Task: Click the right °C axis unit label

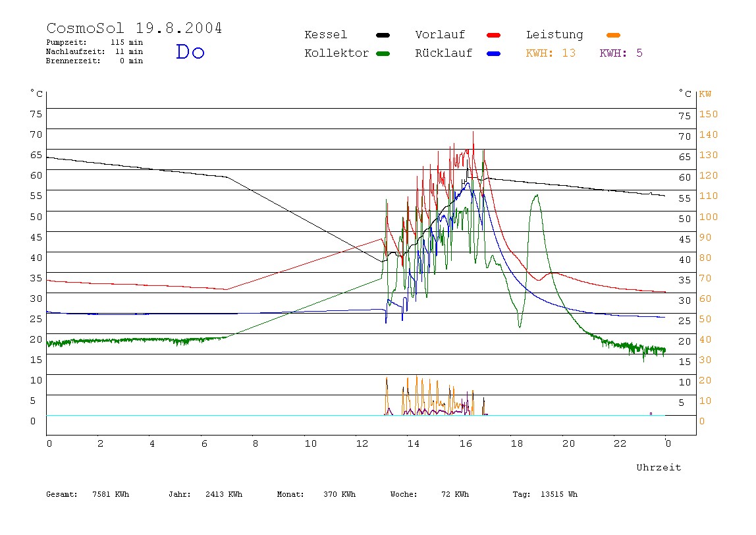Action: (x=685, y=93)
